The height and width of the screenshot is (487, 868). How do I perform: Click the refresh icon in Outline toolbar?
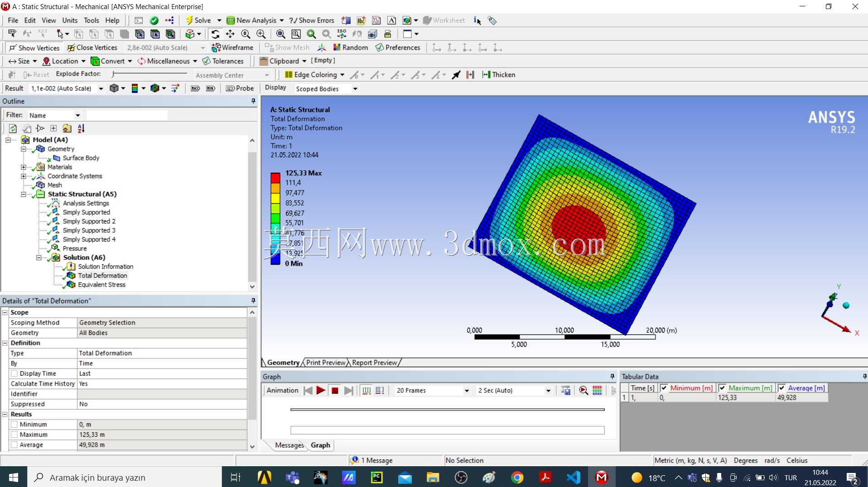pyautogui.click(x=13, y=129)
